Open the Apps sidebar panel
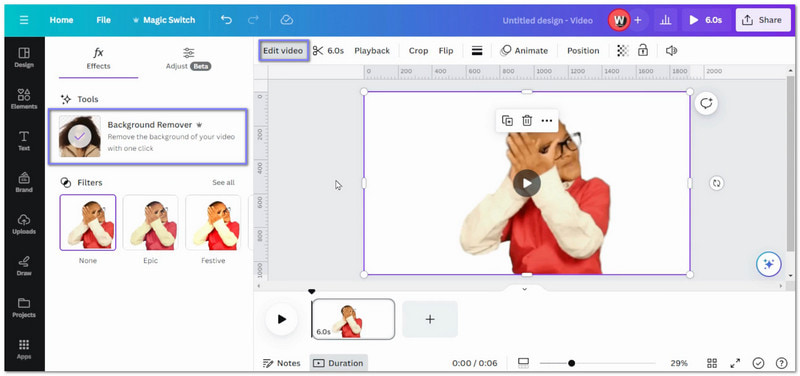Viewport: 800px width, 376px height. click(24, 349)
